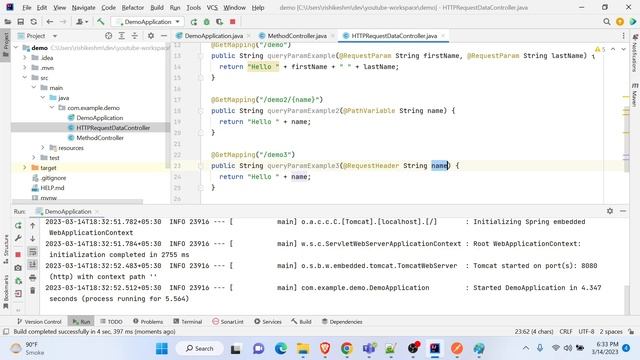Click the Debug bug icon in toolbar

(207, 22)
